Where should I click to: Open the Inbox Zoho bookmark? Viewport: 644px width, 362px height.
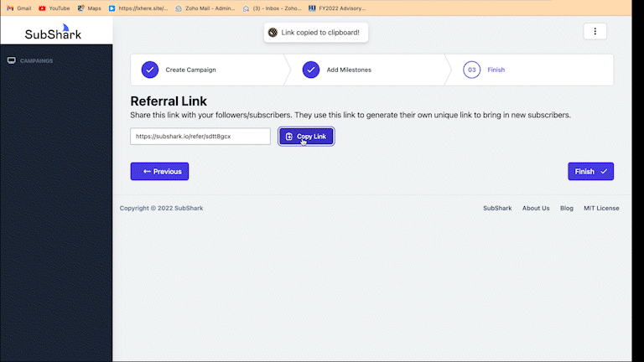[x=272, y=8]
